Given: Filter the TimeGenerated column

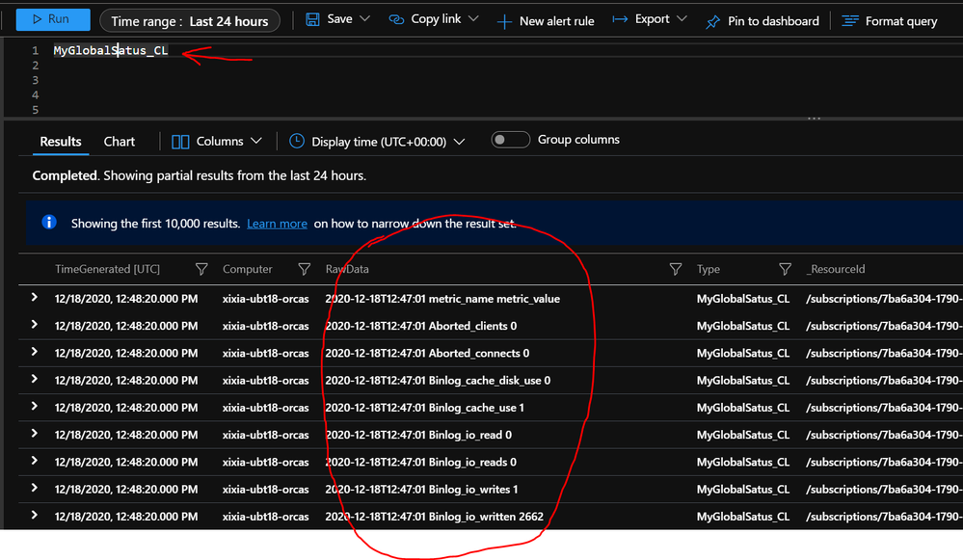Looking at the screenshot, I should 201,269.
